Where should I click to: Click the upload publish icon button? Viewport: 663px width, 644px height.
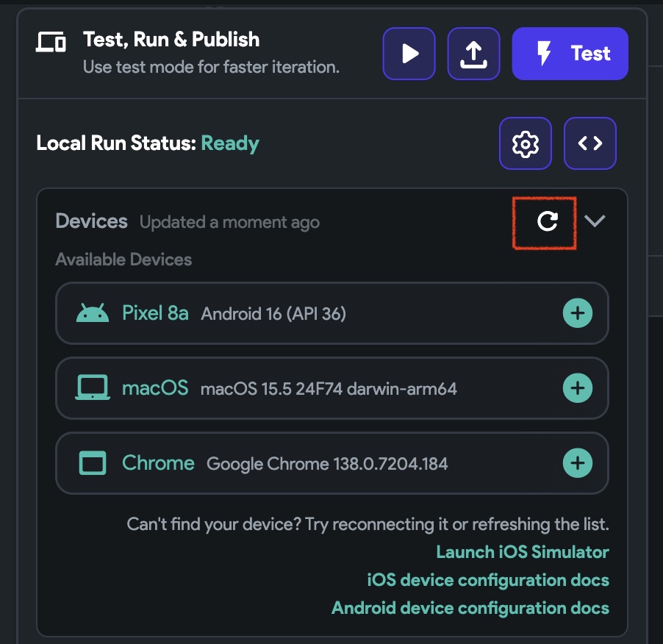coord(473,54)
